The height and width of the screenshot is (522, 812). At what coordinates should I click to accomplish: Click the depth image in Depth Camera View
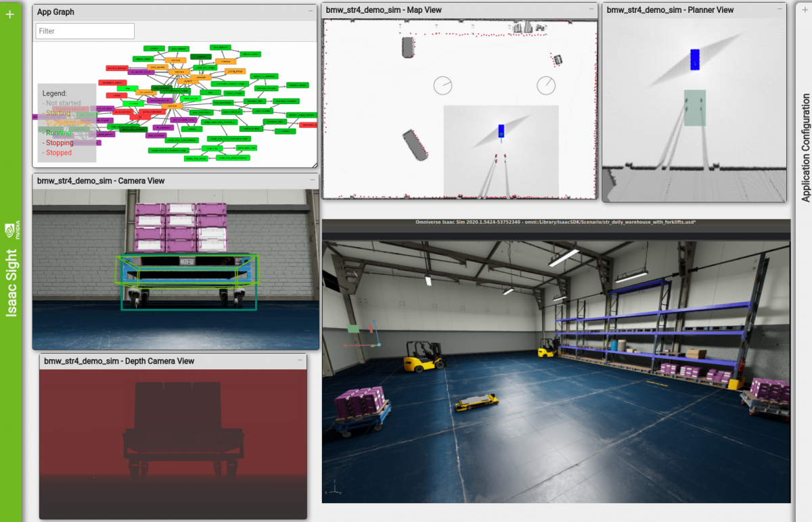pyautogui.click(x=173, y=444)
